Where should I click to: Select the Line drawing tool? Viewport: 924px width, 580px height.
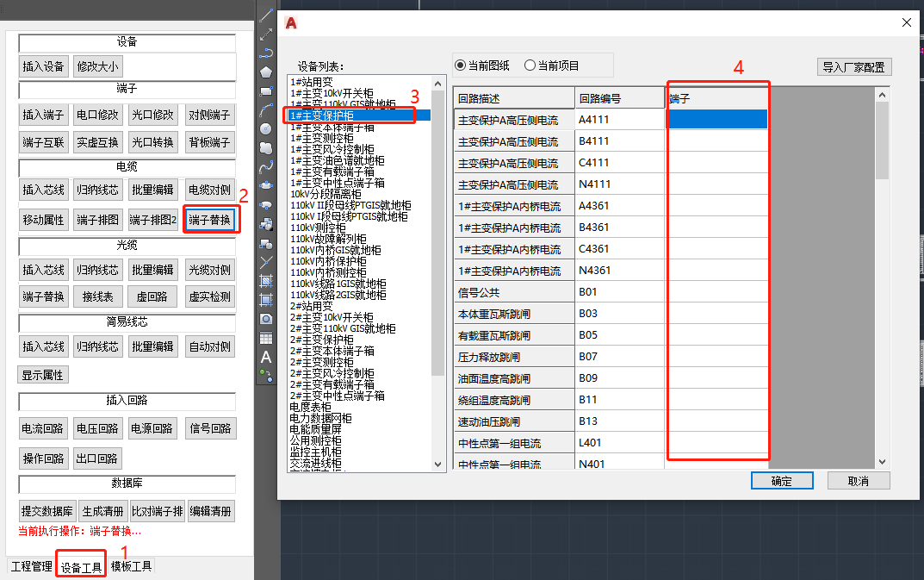[x=267, y=15]
